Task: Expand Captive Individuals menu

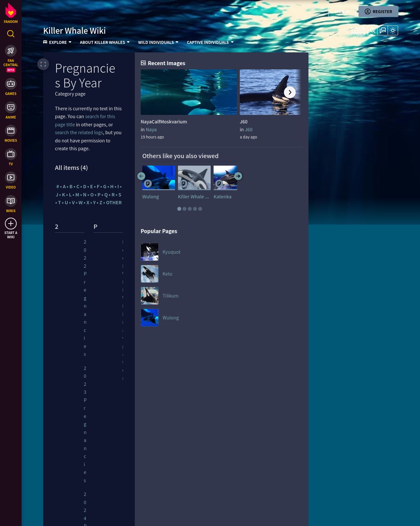Action: coord(210,42)
